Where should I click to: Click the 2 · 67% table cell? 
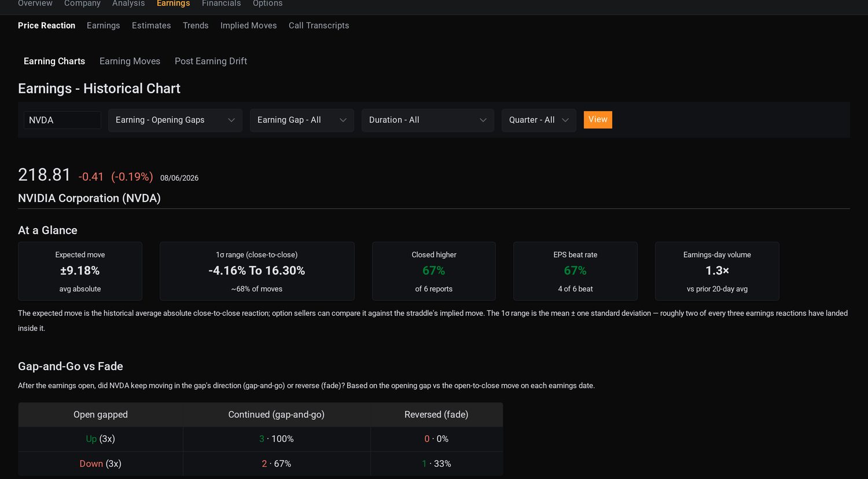click(x=277, y=464)
